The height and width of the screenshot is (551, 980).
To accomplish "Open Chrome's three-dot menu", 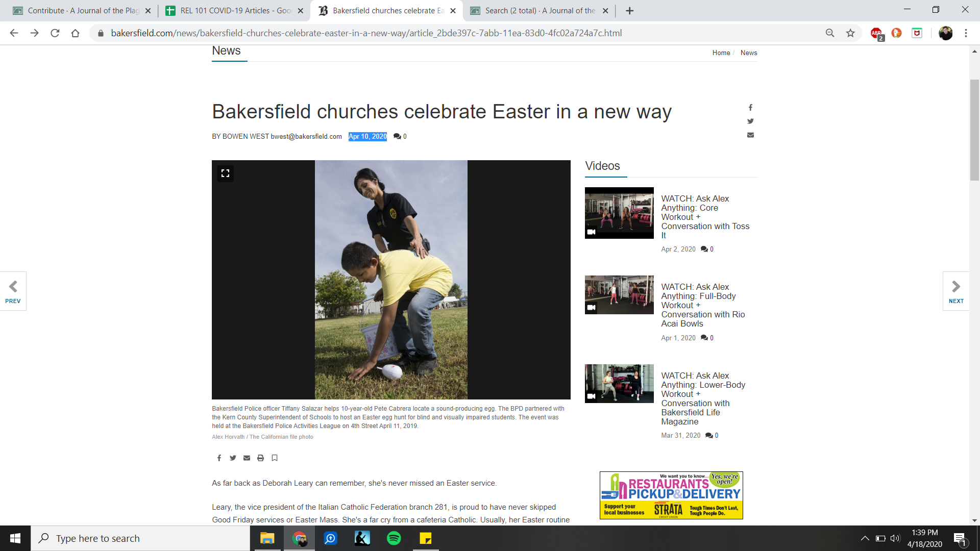I will [x=966, y=33].
